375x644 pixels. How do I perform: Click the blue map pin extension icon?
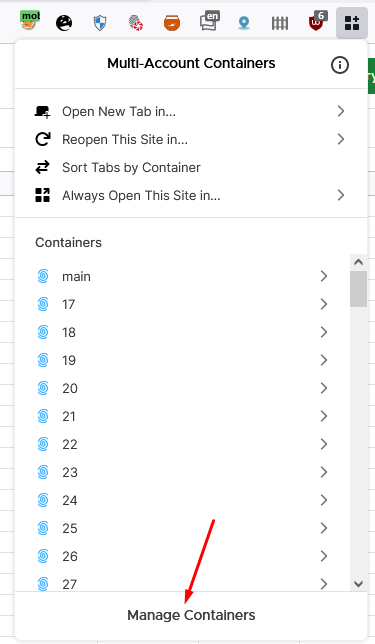[x=244, y=23]
